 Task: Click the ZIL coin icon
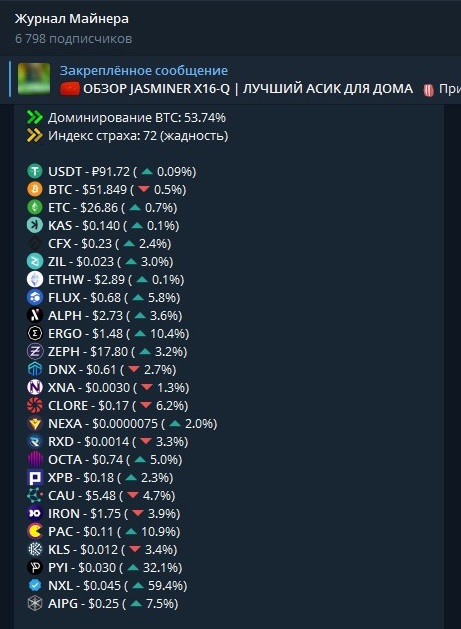[35, 262]
